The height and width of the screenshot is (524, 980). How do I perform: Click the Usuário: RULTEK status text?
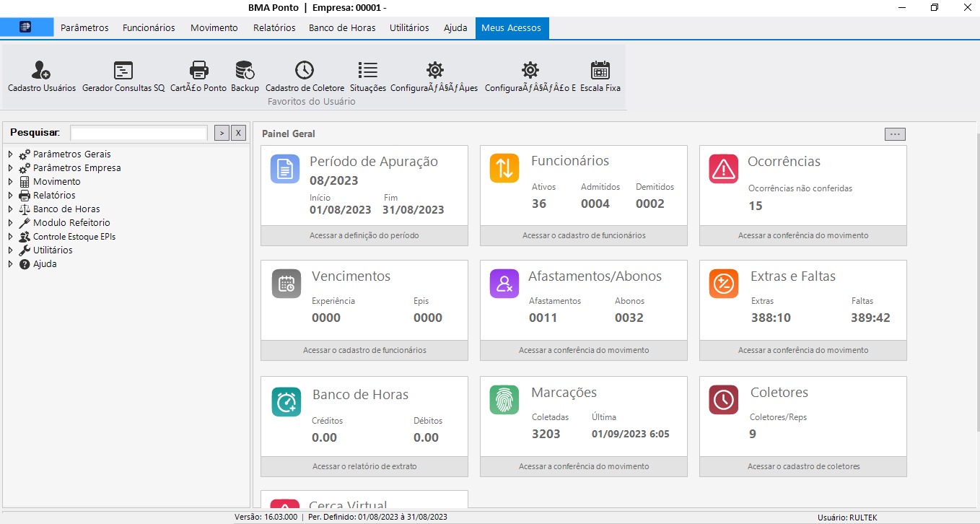847,518
